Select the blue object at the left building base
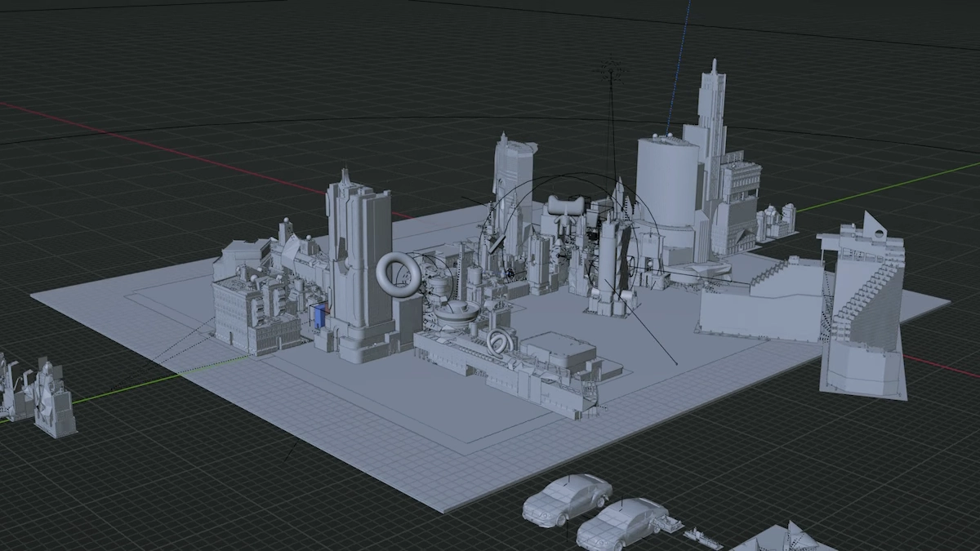 coord(318,317)
